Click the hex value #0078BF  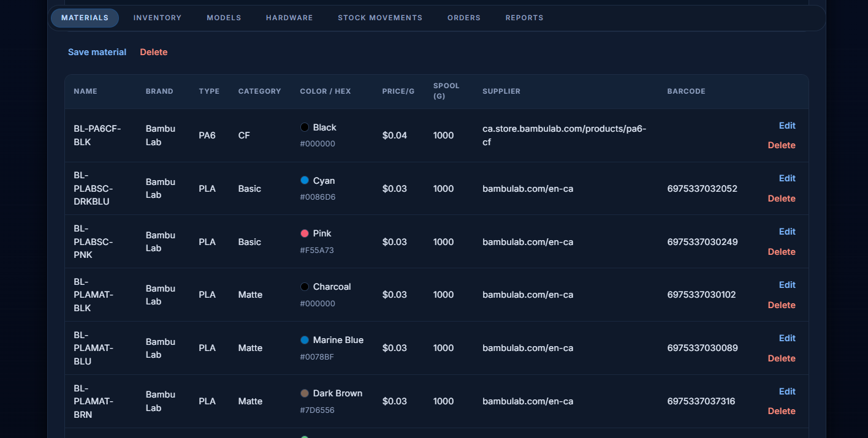(317, 357)
